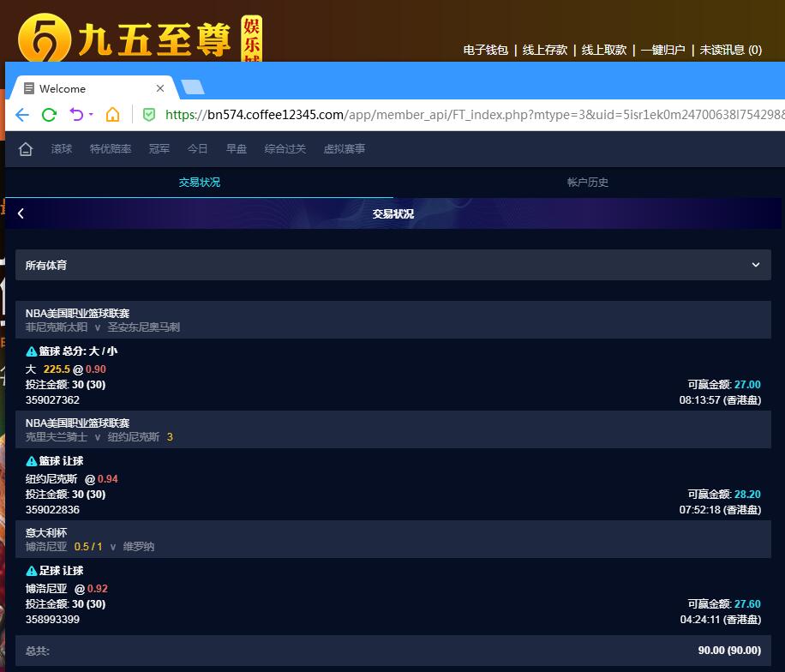Go back using the left chevron in header
Screen dimensions: 785x672
coord(21,213)
